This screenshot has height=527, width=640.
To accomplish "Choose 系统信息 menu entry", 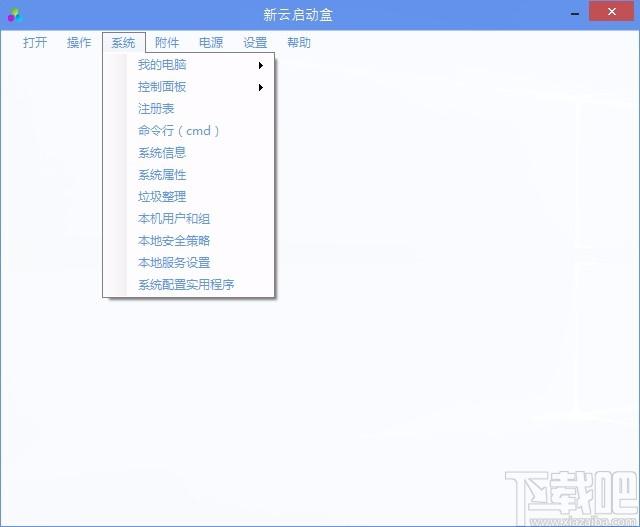I will point(162,153).
